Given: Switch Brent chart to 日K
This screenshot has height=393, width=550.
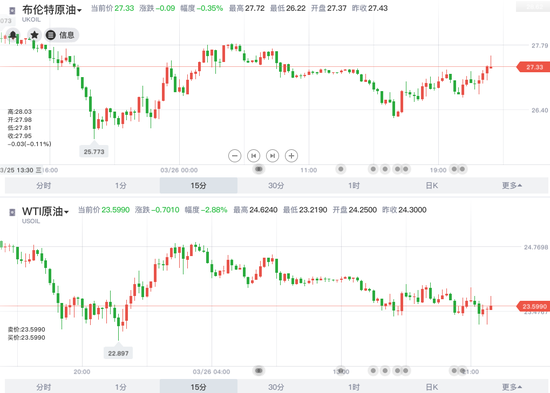Looking at the screenshot, I should click(432, 186).
